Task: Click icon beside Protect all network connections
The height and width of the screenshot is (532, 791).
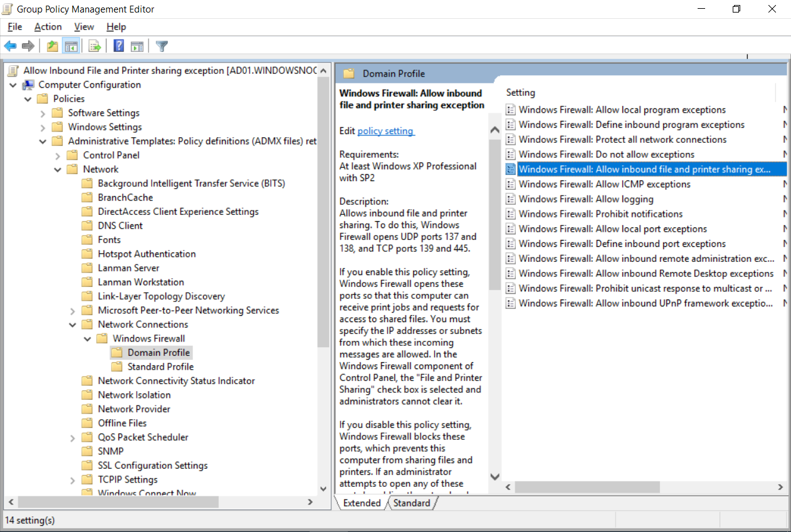Action: 511,140
